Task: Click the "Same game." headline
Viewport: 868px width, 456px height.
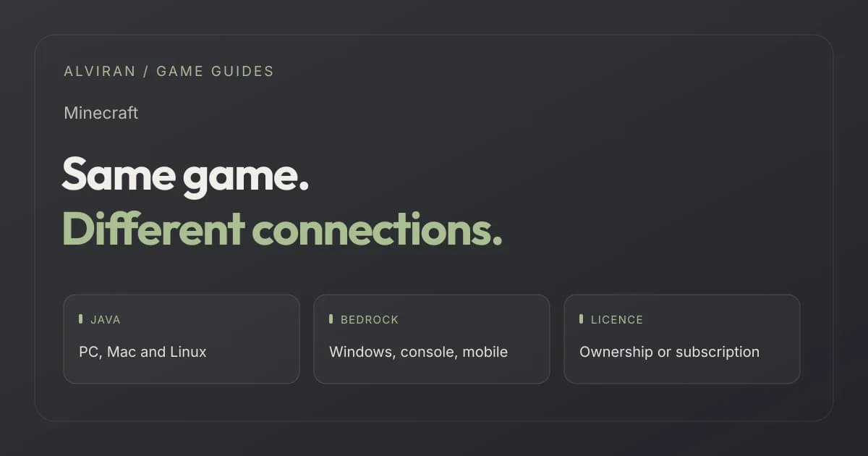Action: point(185,175)
